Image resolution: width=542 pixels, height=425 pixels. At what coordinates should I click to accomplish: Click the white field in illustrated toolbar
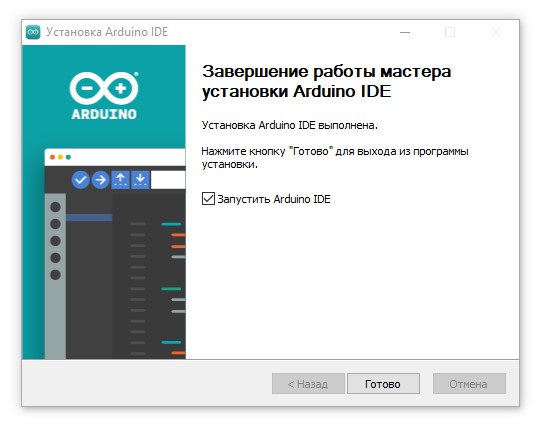tap(168, 180)
